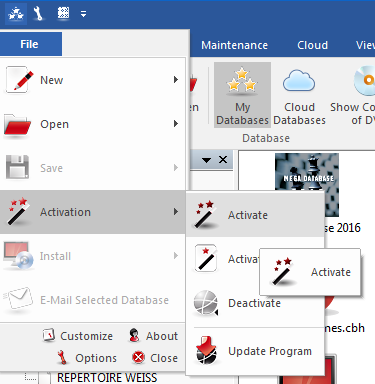The height and width of the screenshot is (384, 375).
Task: Select Open in the File menu
Action: (93, 124)
